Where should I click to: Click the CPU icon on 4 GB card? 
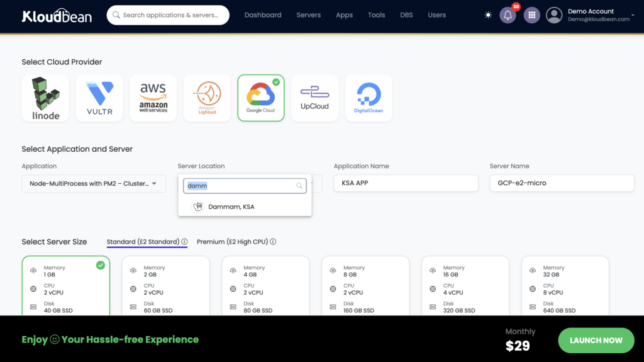[x=233, y=289]
